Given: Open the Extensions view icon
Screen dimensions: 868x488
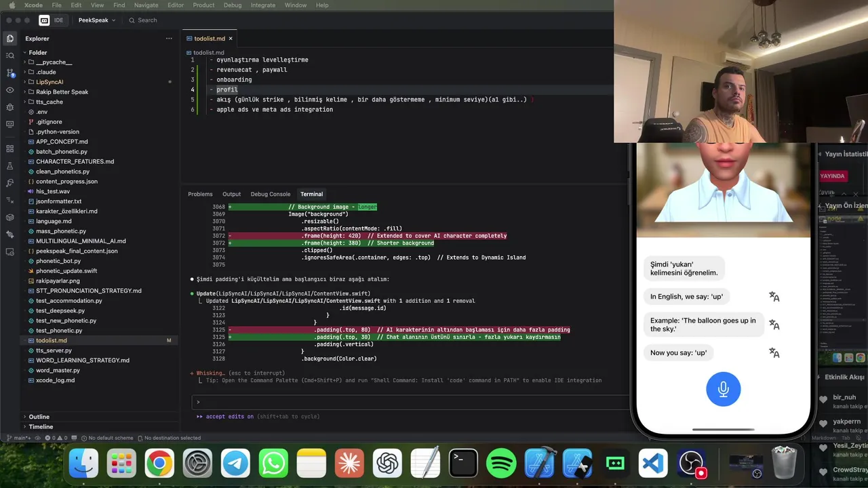Looking at the screenshot, I should 9,148.
